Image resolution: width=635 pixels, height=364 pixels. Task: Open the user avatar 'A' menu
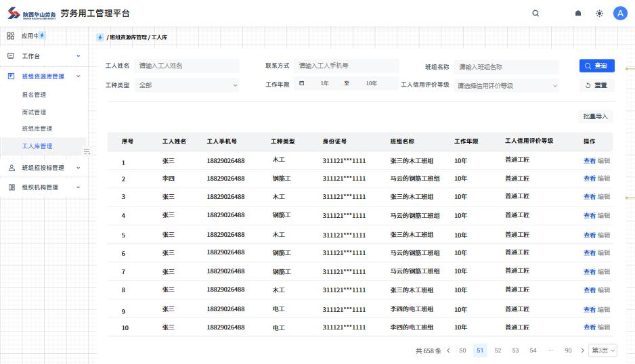(x=620, y=13)
